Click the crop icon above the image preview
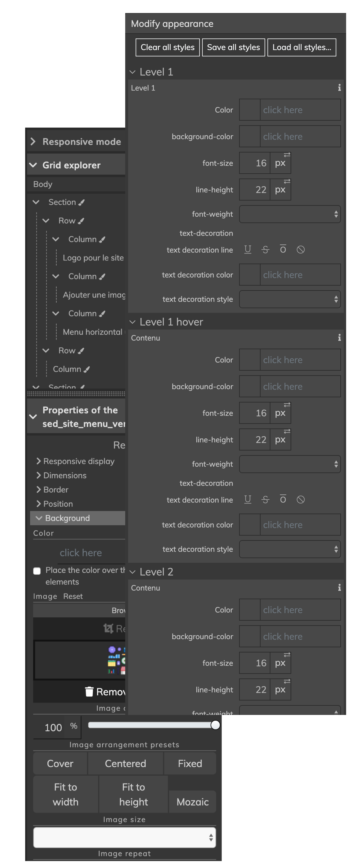Screen dimensions: 360x868 pos(108,628)
